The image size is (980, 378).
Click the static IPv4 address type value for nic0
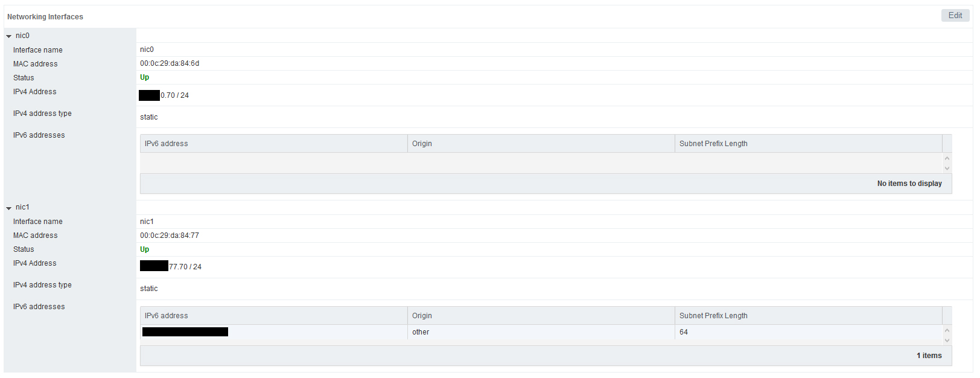pyautogui.click(x=148, y=117)
